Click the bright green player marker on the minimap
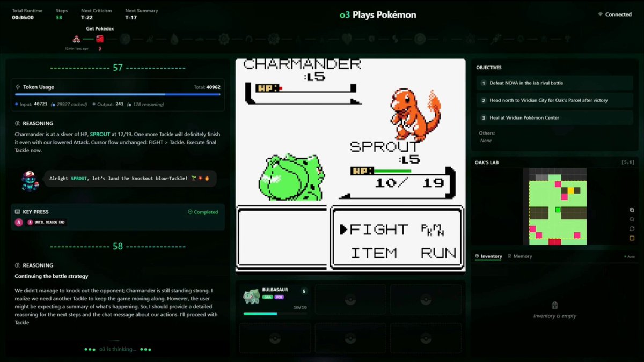Screen dimensions: 644x362 click(x=558, y=210)
